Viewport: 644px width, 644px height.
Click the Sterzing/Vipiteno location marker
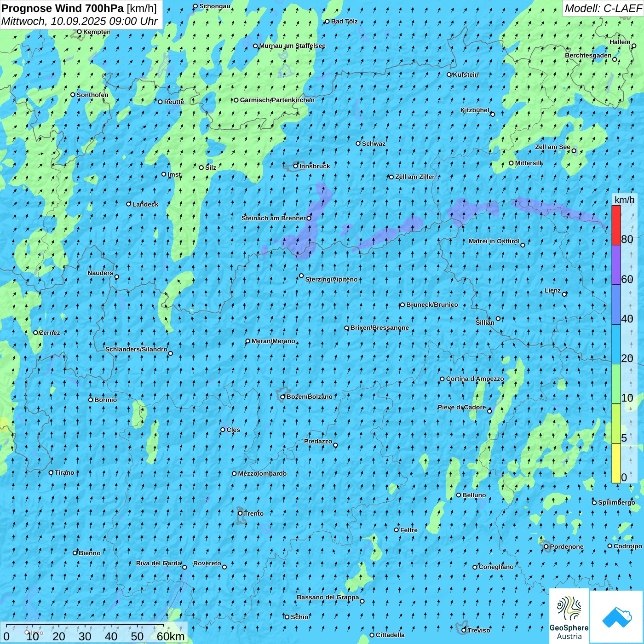tap(301, 276)
